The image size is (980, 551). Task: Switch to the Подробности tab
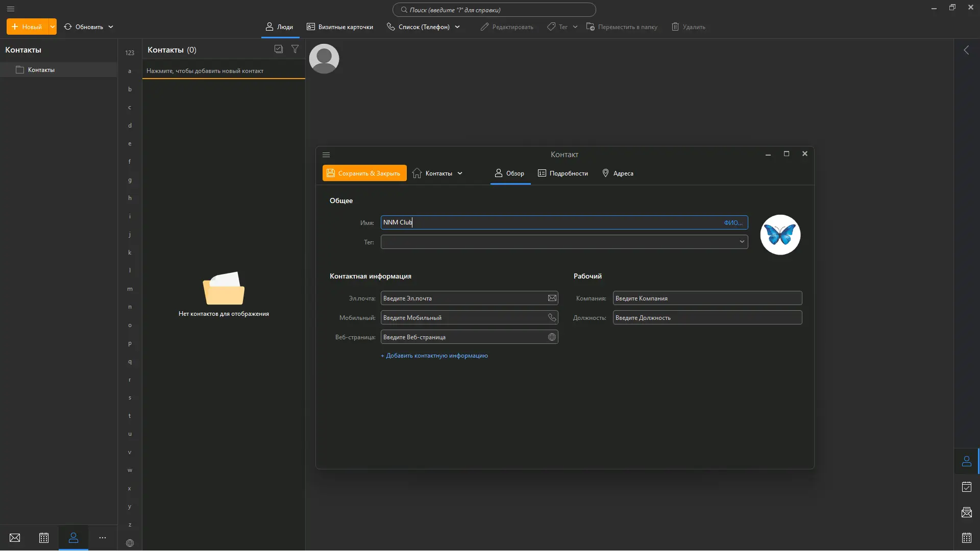coord(563,173)
